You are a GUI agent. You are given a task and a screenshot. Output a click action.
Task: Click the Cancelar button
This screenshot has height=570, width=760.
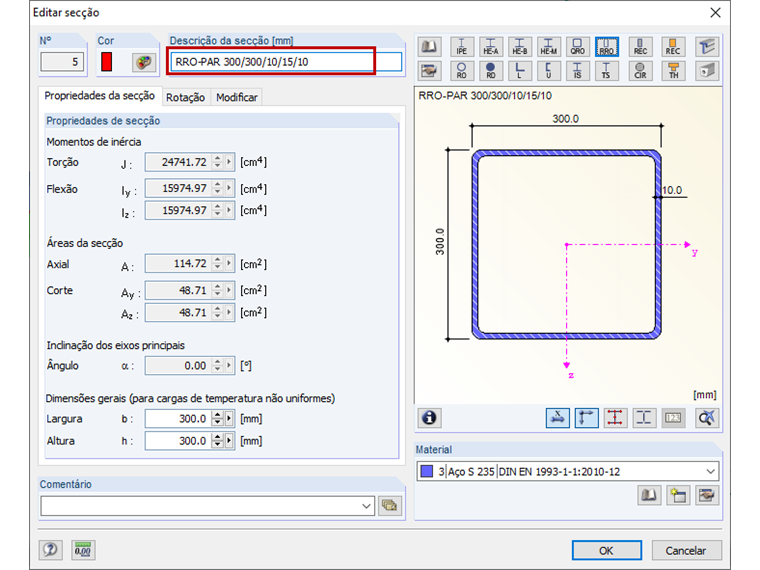coord(686,551)
